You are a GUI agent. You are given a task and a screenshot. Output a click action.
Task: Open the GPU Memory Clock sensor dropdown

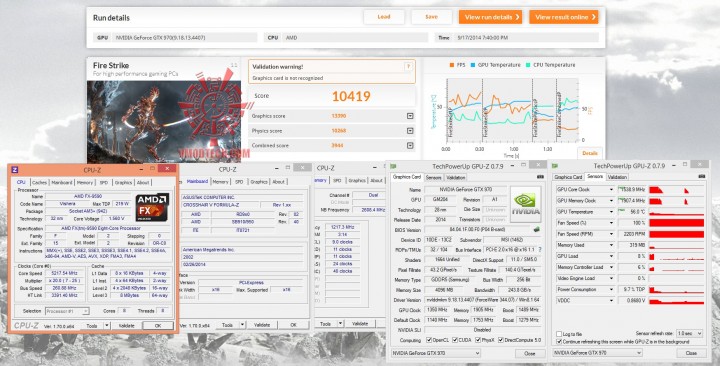pos(611,201)
